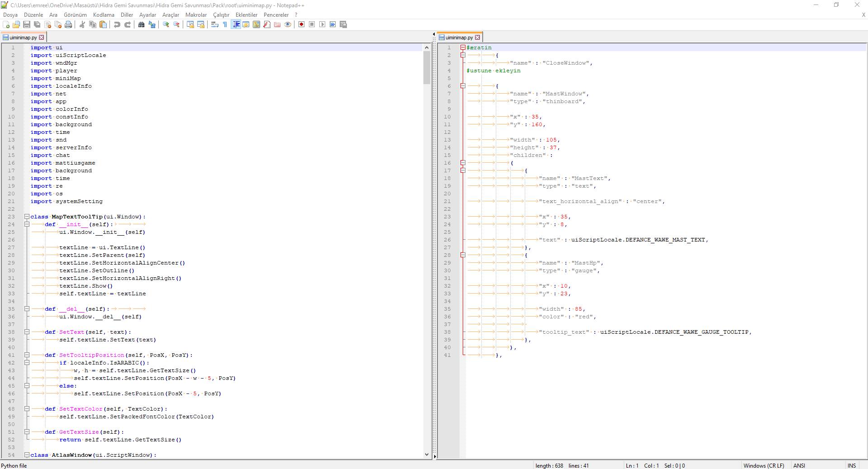Select the right pane uiminimap.py tab
This screenshot has height=469, width=868.
[459, 38]
